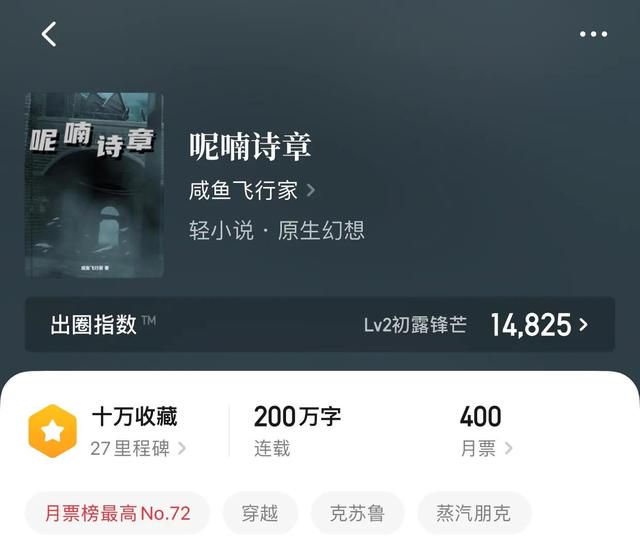Screen dimensions: 640x547
Task: Expand the chevron next to 14,825
Action: coord(584,325)
